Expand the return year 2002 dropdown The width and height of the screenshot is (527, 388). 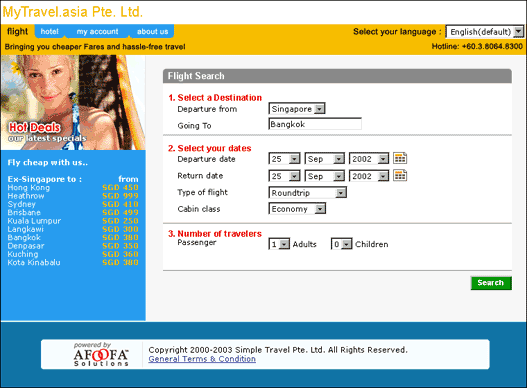coord(369,176)
